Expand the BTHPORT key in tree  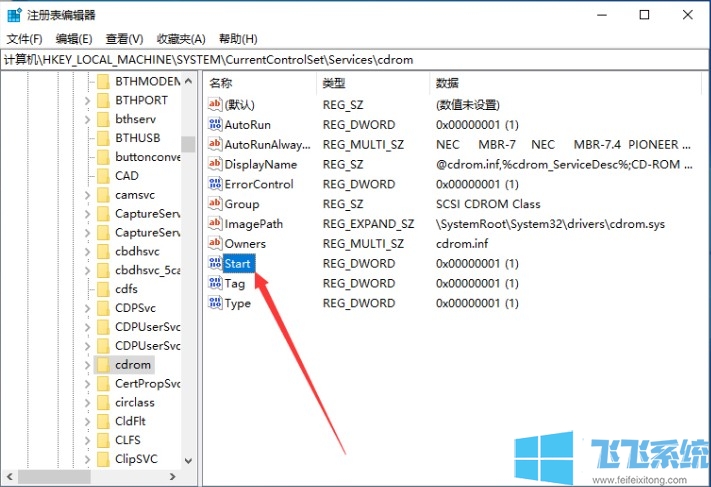click(x=87, y=100)
